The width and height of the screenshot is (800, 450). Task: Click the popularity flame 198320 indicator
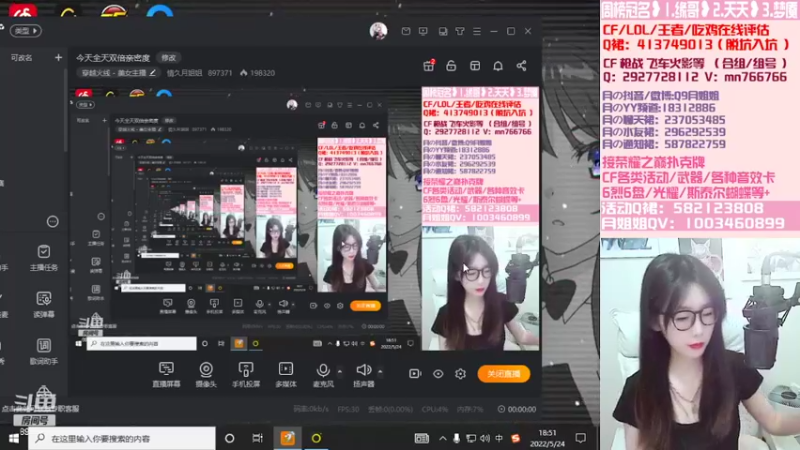point(258,73)
